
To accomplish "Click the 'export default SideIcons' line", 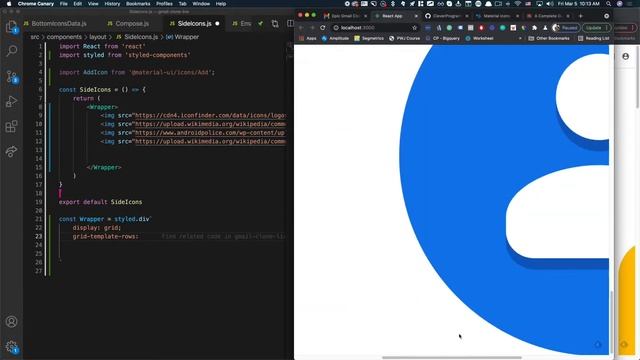I will pos(100,202).
